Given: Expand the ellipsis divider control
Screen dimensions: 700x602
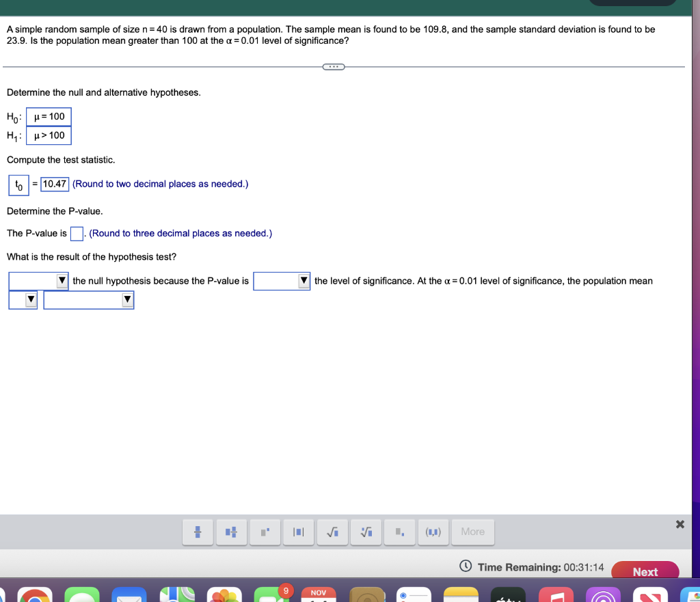Looking at the screenshot, I should 334,66.
